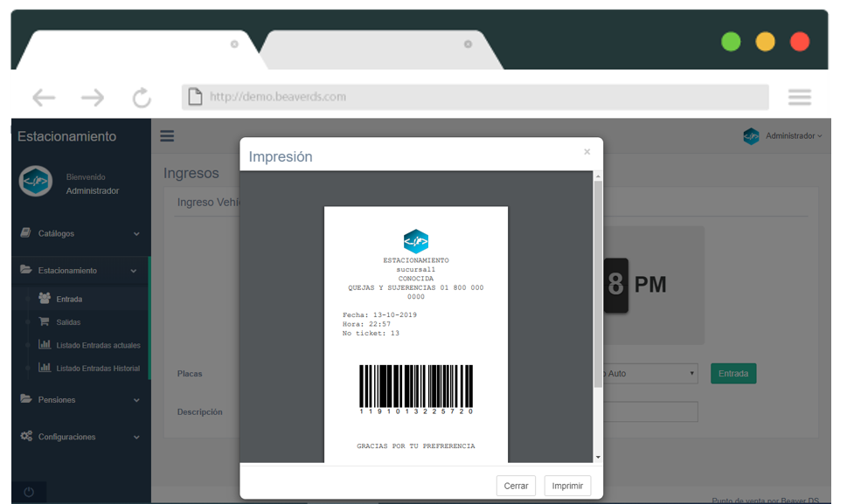Click the Estacionamiento app title
The height and width of the screenshot is (504, 847).
[67, 136]
